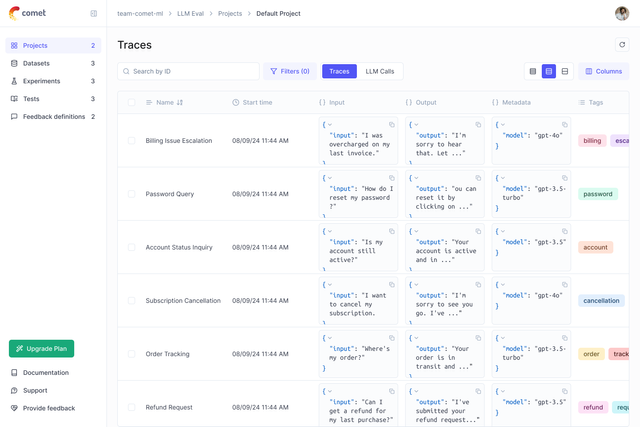640x427 pixels.
Task: Copy the Billing Issue Escalation input JSON
Action: pyautogui.click(x=392, y=124)
